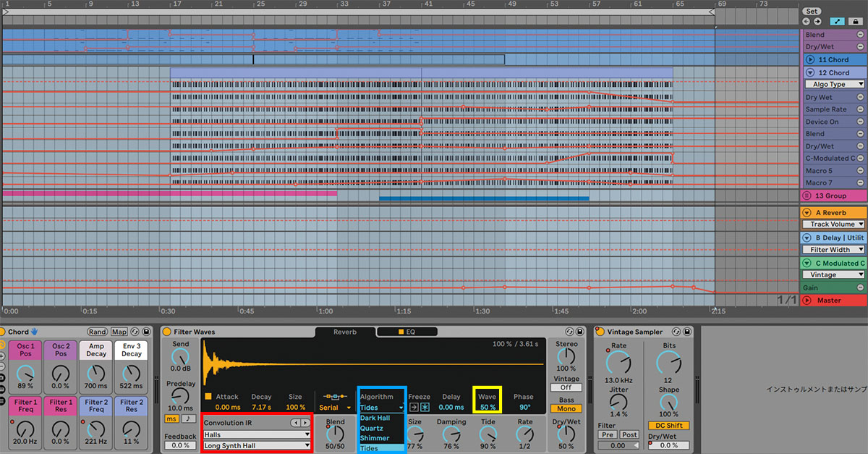Remove the C-Modulated C automation lane
Viewport: 868px width, 454px height.
click(861, 159)
